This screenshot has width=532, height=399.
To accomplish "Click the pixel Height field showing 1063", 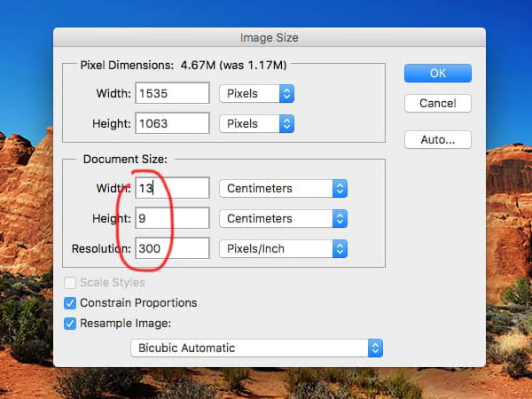I will 172,123.
